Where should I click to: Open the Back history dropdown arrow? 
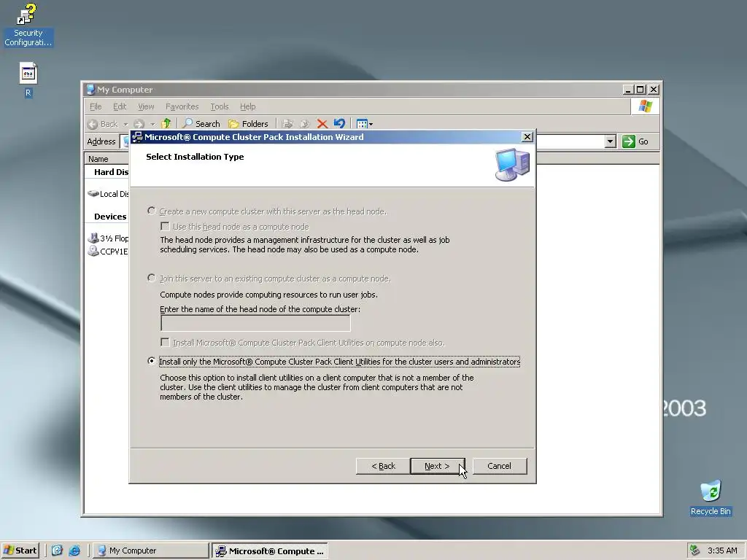click(x=125, y=124)
